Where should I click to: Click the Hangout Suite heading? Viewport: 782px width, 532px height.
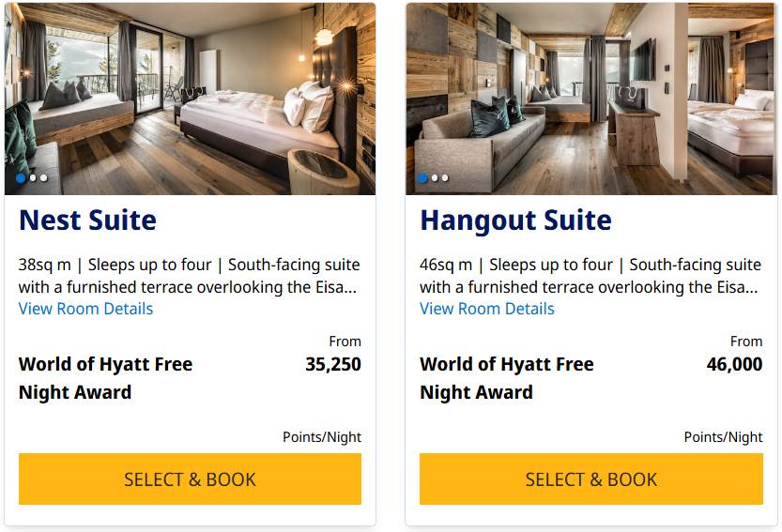(515, 220)
